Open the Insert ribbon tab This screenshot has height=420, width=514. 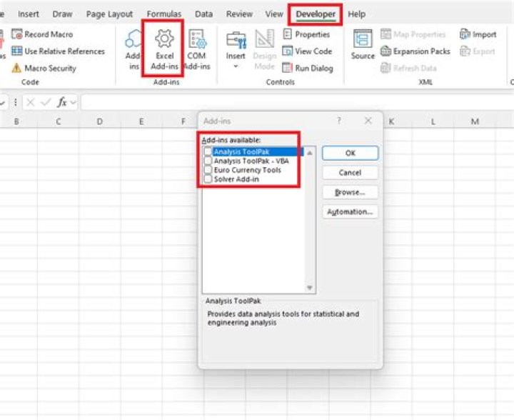tap(29, 14)
